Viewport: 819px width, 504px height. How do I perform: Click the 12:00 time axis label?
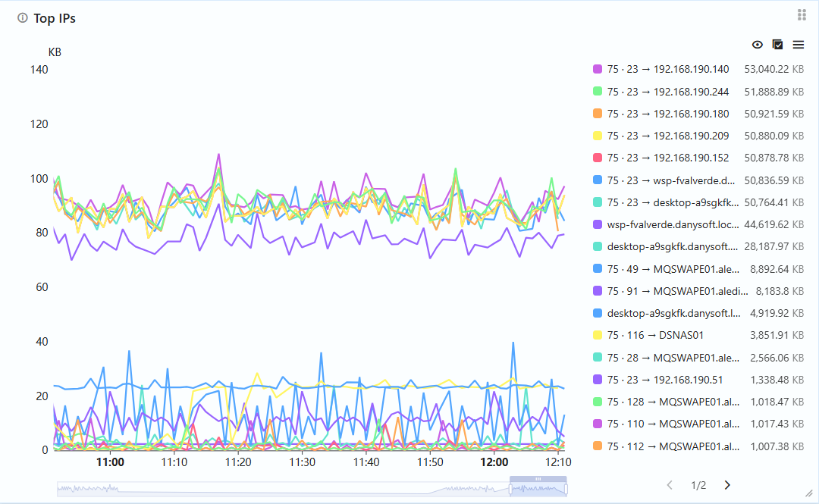pos(494,462)
